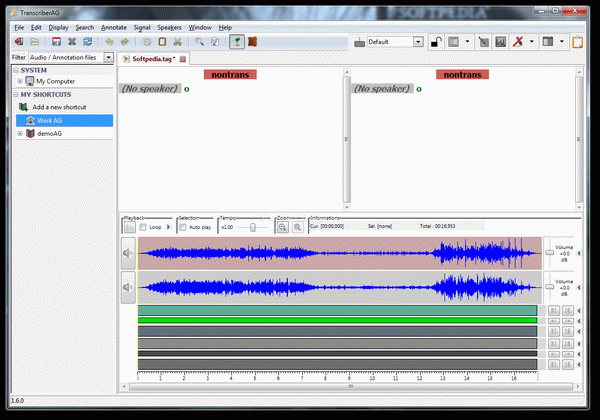
Task: Close the Softpedia.tag tab with red square
Action: tap(183, 59)
